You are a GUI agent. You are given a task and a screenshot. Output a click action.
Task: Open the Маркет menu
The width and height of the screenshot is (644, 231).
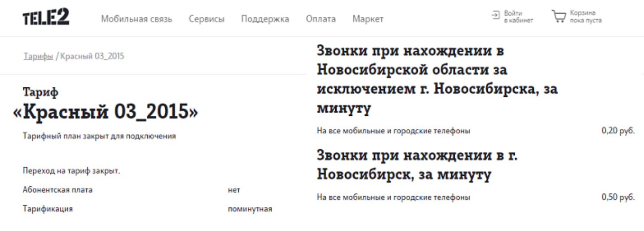pyautogui.click(x=368, y=19)
